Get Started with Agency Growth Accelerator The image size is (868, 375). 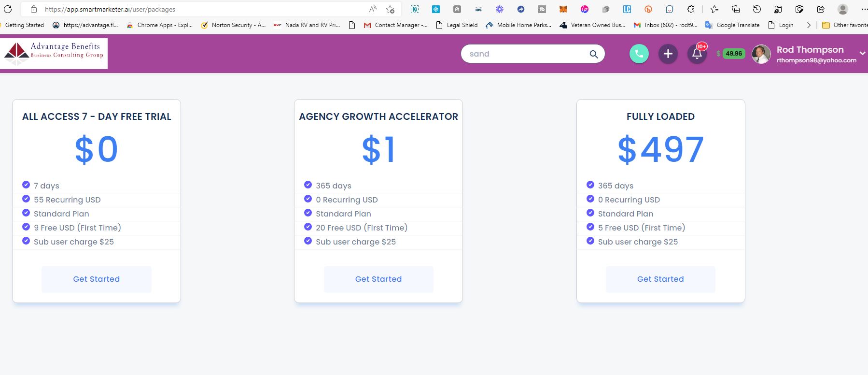tap(378, 279)
